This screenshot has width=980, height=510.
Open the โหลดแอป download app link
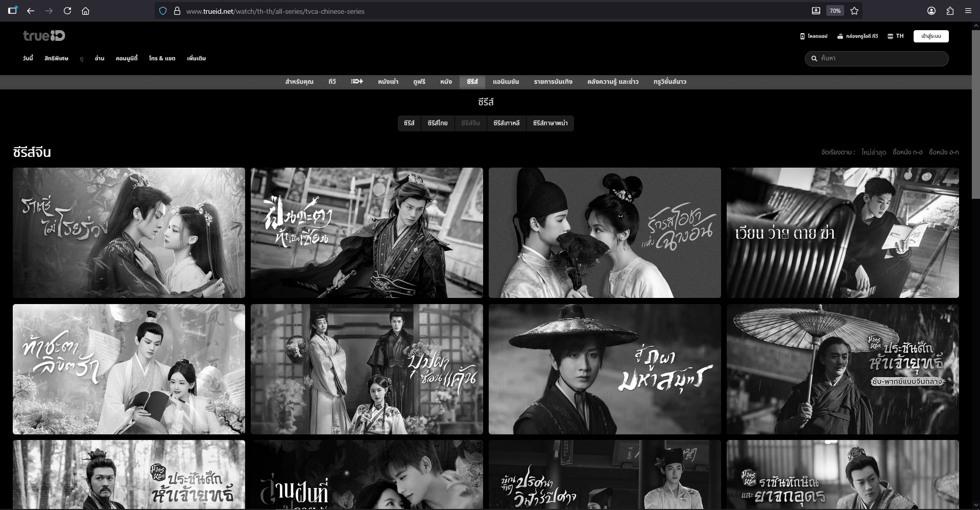[814, 36]
